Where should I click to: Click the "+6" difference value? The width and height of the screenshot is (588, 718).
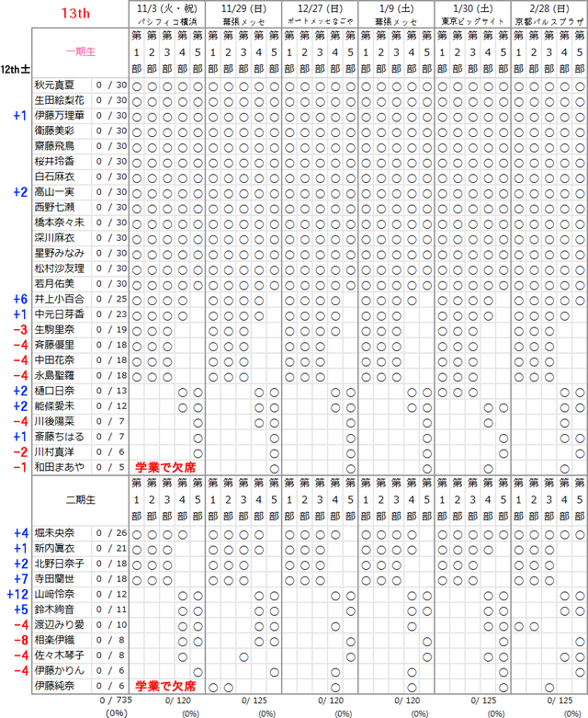click(x=20, y=300)
